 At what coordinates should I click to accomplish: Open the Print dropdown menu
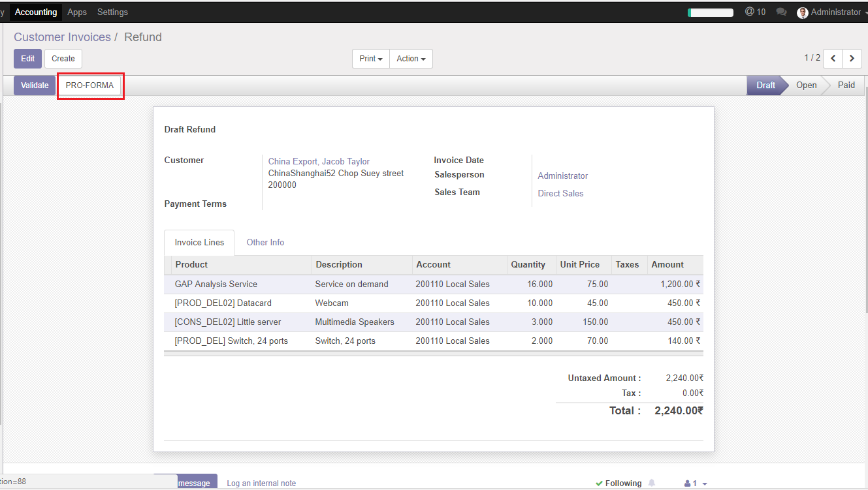370,58
